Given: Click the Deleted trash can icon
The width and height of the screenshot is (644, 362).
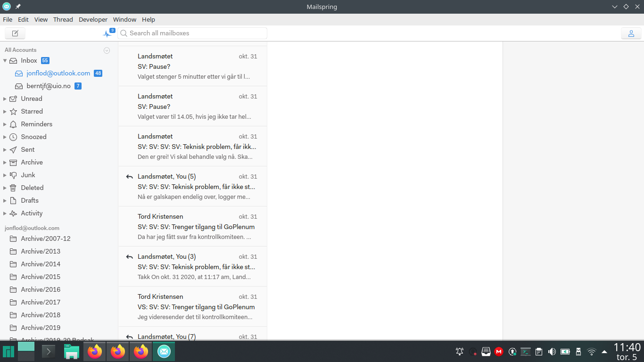Looking at the screenshot, I should (13, 188).
